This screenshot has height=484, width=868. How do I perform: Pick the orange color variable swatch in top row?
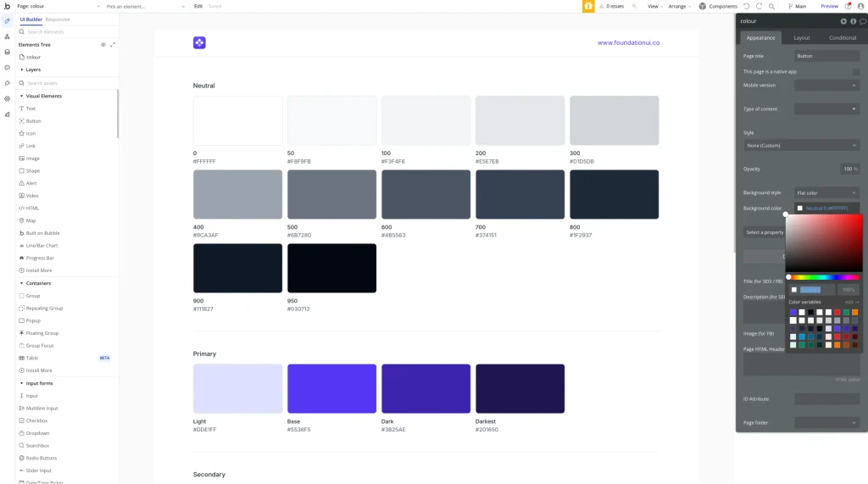point(854,312)
